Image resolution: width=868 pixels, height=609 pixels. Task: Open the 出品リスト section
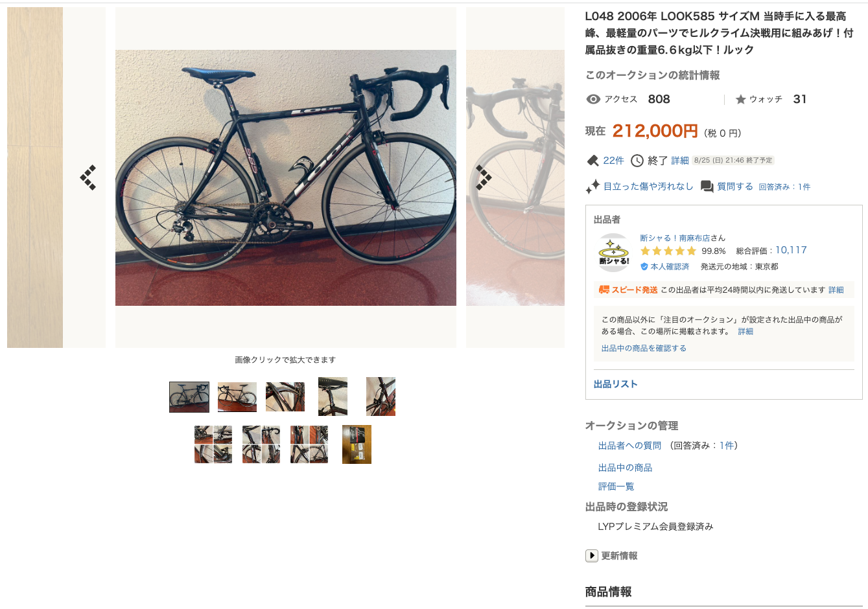point(616,384)
